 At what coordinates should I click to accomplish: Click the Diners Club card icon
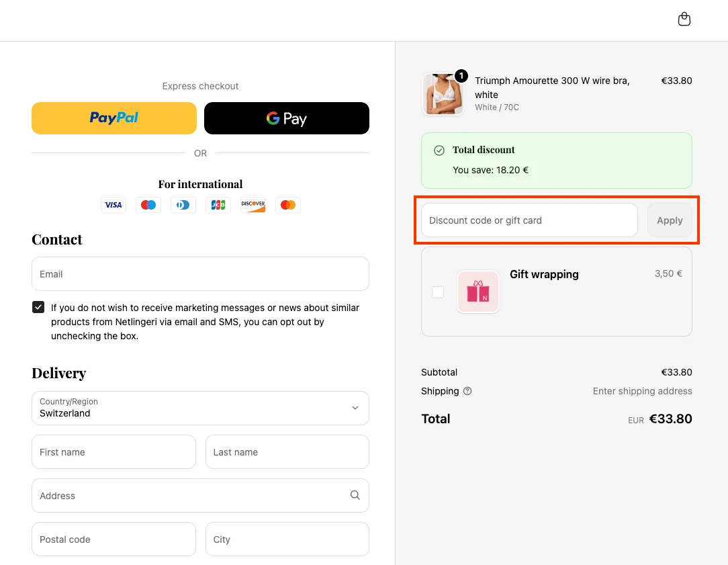183,205
